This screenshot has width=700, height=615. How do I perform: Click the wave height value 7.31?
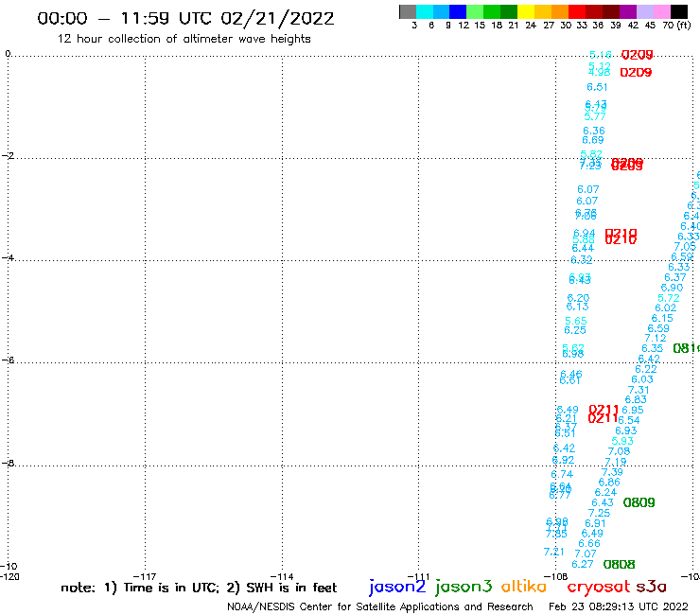639,390
